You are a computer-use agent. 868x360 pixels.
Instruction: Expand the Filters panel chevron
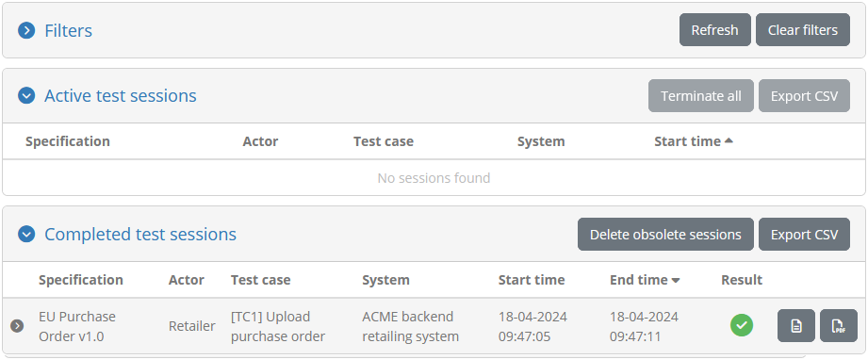(x=26, y=30)
